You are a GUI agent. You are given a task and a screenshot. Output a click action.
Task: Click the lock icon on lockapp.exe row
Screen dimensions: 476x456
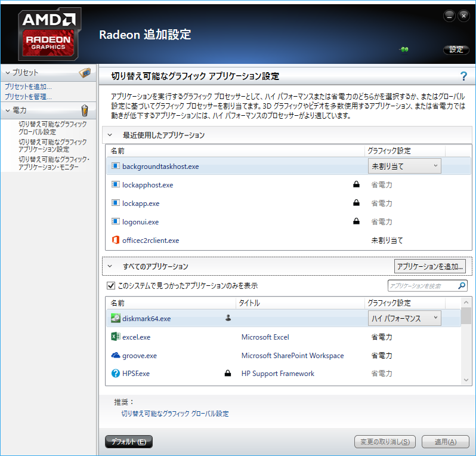point(356,202)
